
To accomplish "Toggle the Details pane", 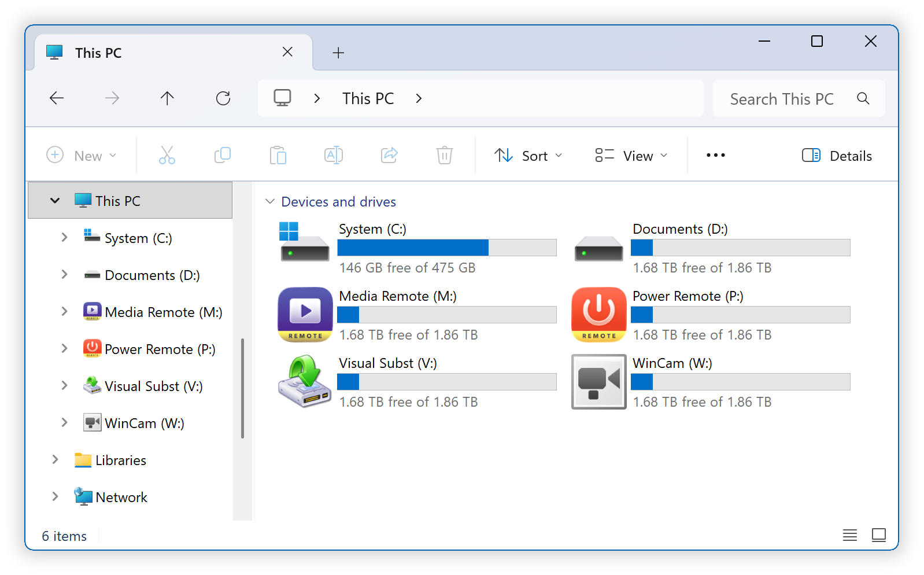I will (x=837, y=156).
